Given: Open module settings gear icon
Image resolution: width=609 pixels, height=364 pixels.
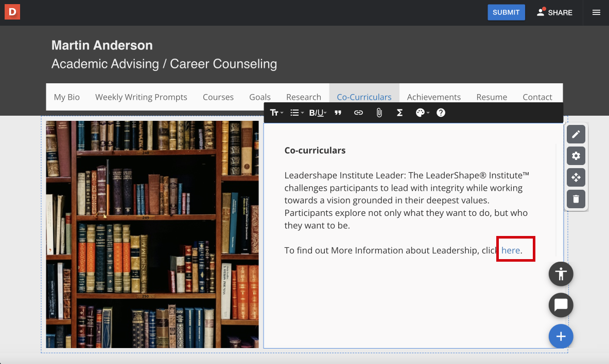Looking at the screenshot, I should click(576, 156).
